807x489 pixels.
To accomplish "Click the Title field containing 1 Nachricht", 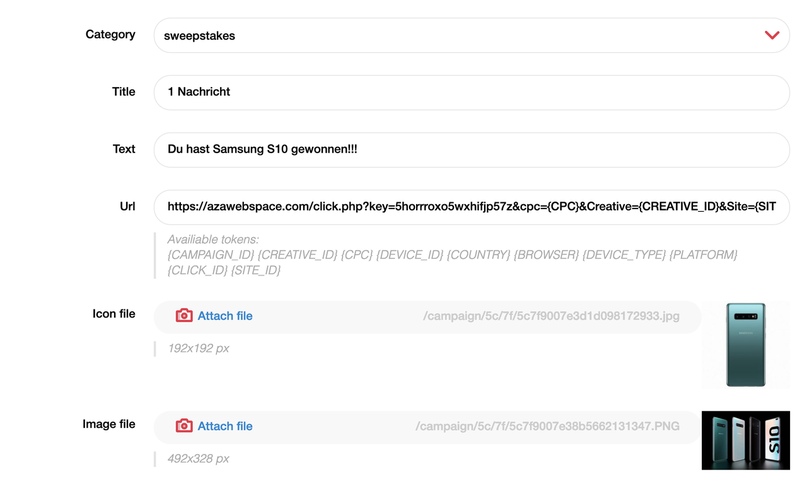I will (471, 92).
